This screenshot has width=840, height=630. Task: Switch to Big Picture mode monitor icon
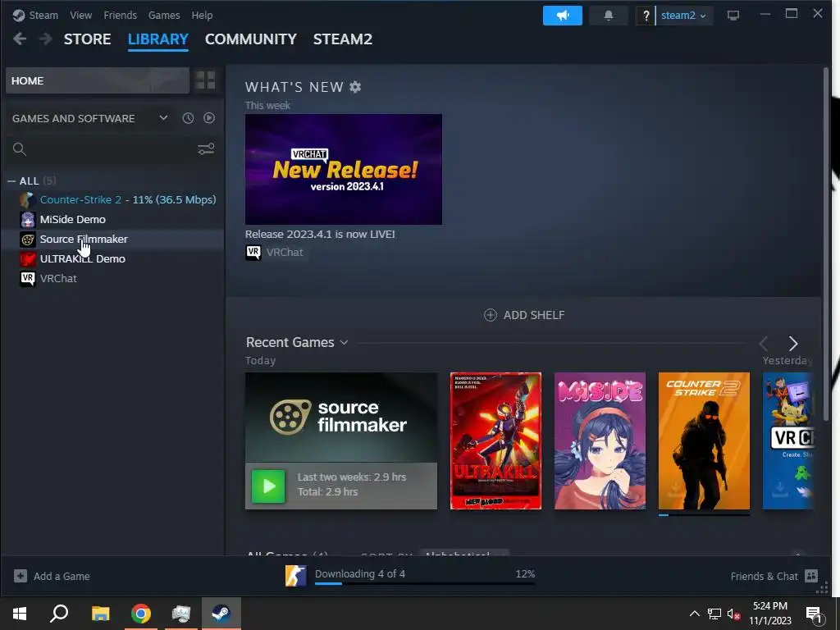click(733, 16)
